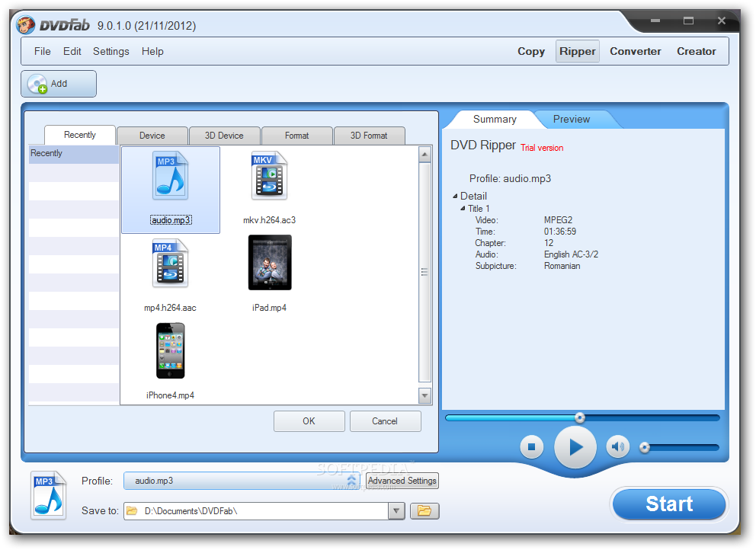Click the Subpicture Romanian value
756x550 pixels.
(562, 266)
